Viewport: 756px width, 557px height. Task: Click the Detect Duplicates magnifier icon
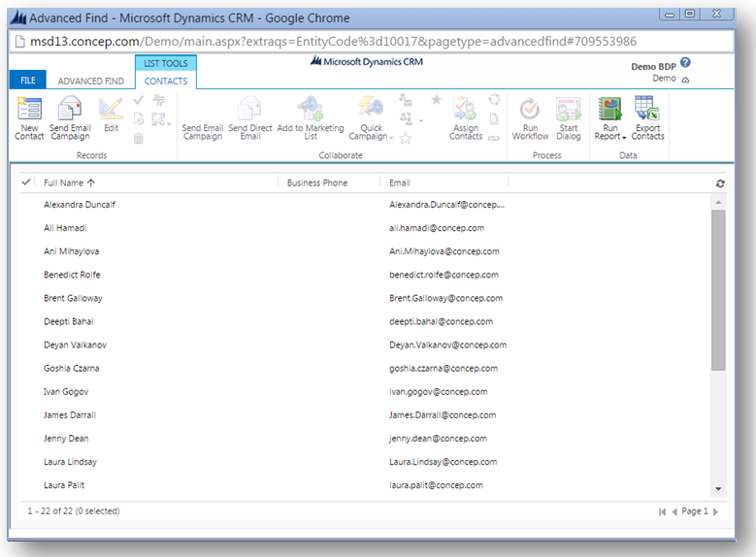tap(158, 118)
